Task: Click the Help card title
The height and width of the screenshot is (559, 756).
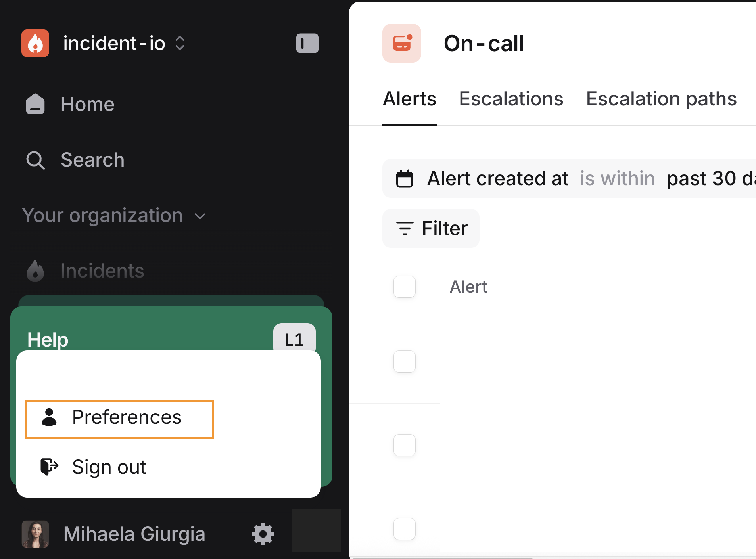Action: (48, 340)
